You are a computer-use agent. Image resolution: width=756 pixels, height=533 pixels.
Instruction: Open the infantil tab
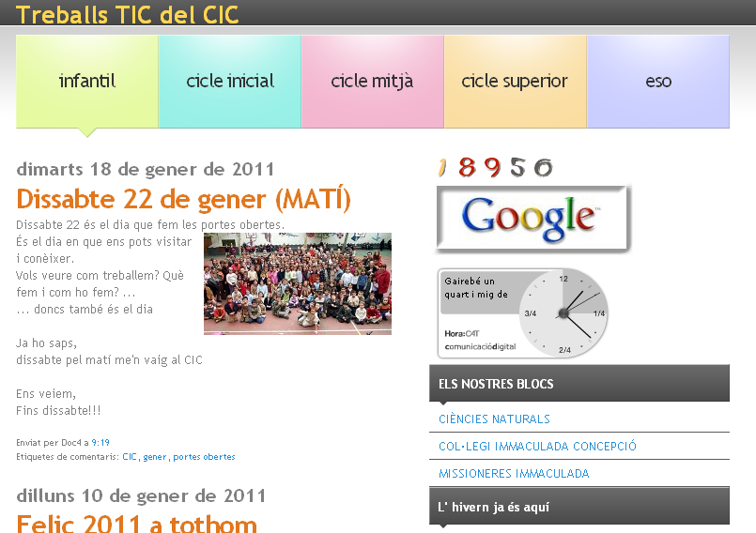click(x=87, y=82)
